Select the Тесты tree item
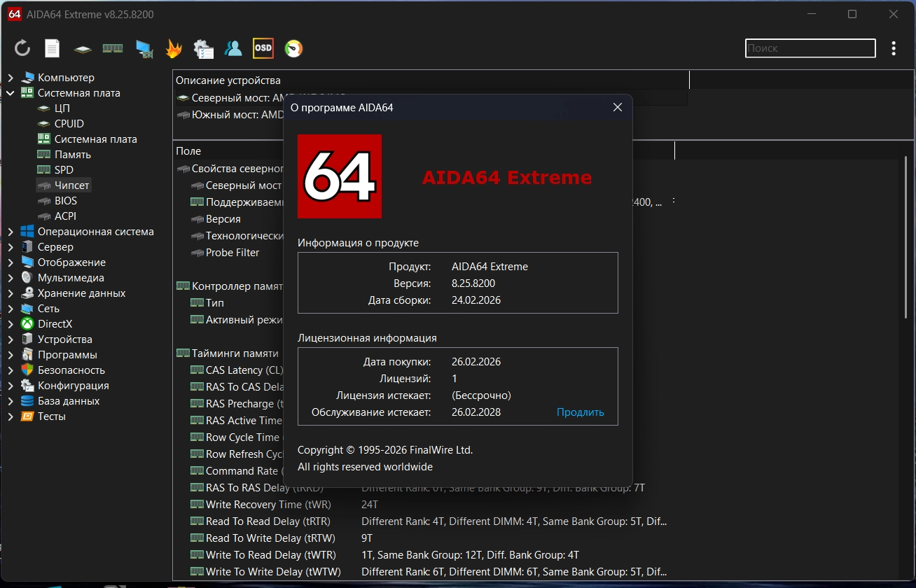Screen dimensions: 916x588 tap(51, 416)
